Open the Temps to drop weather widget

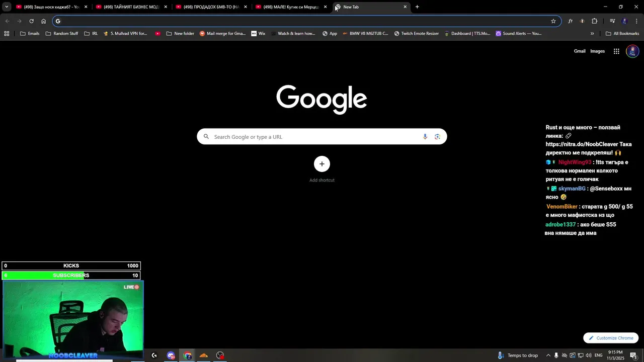518,355
